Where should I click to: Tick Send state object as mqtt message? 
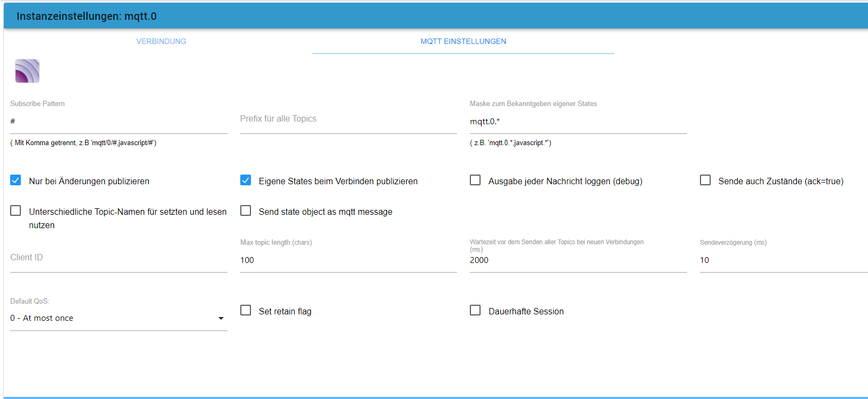246,211
